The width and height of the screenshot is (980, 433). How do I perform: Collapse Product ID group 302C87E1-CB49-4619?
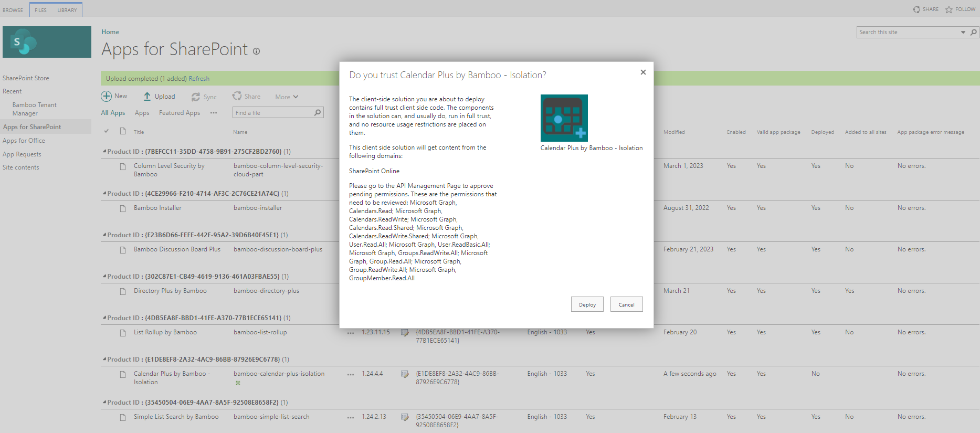[104, 277]
